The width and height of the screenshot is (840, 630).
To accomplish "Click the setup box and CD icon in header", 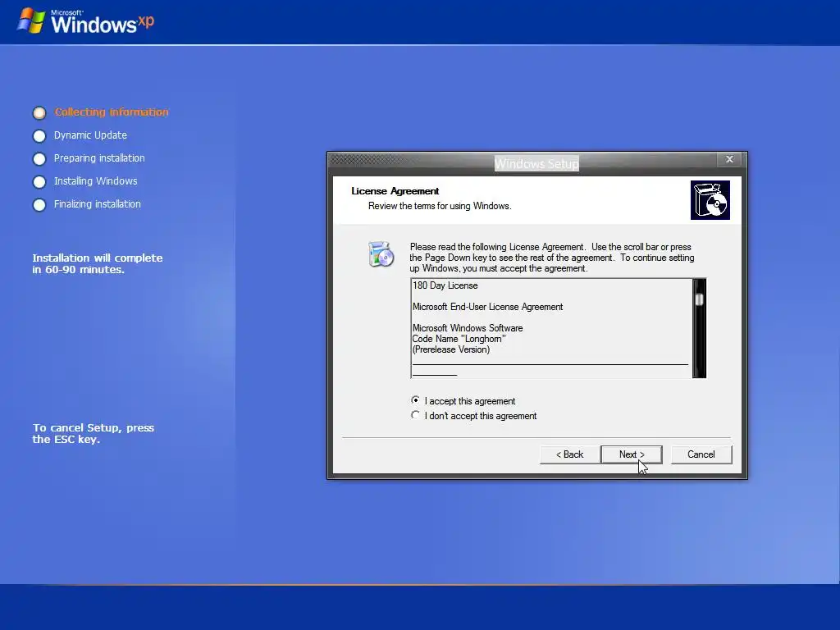I will 710,200.
